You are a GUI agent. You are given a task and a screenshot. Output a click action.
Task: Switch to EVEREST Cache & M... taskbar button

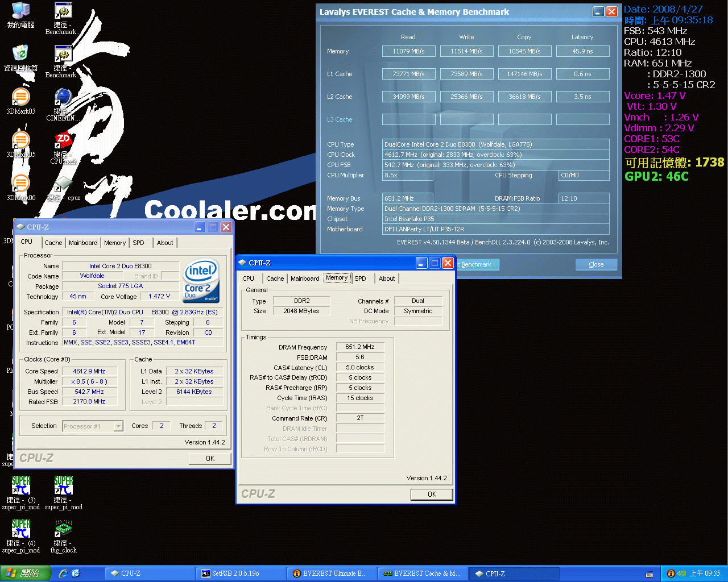423,573
